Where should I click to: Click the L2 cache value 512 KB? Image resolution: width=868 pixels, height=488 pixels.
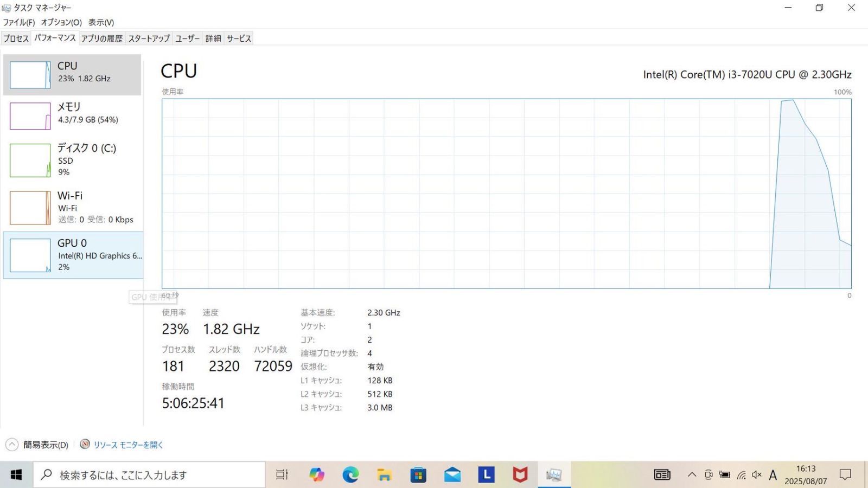click(x=380, y=394)
